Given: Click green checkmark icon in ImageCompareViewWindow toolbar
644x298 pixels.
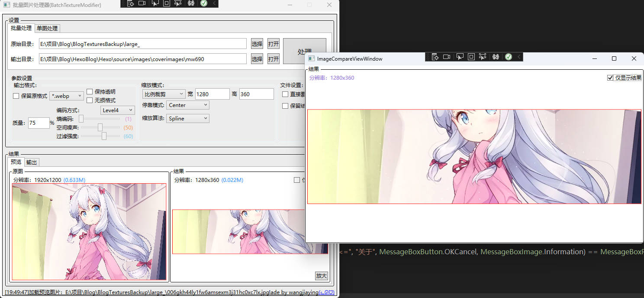Looking at the screenshot, I should pos(509,57).
